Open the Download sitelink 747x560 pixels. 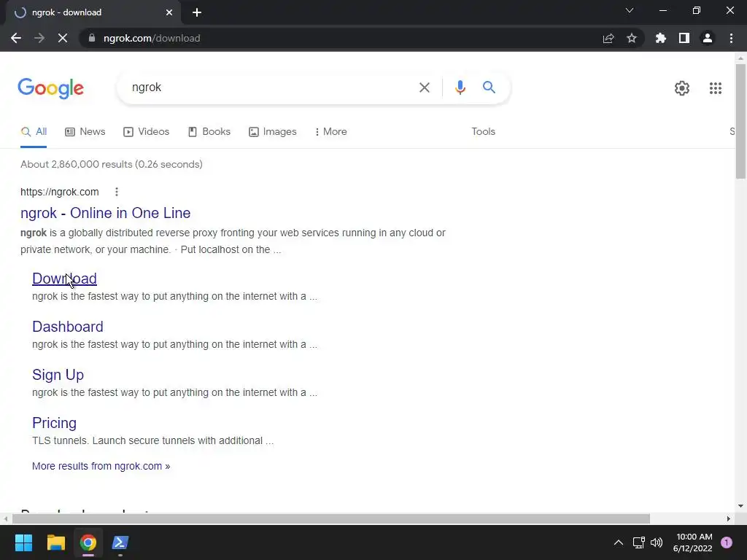point(64,279)
